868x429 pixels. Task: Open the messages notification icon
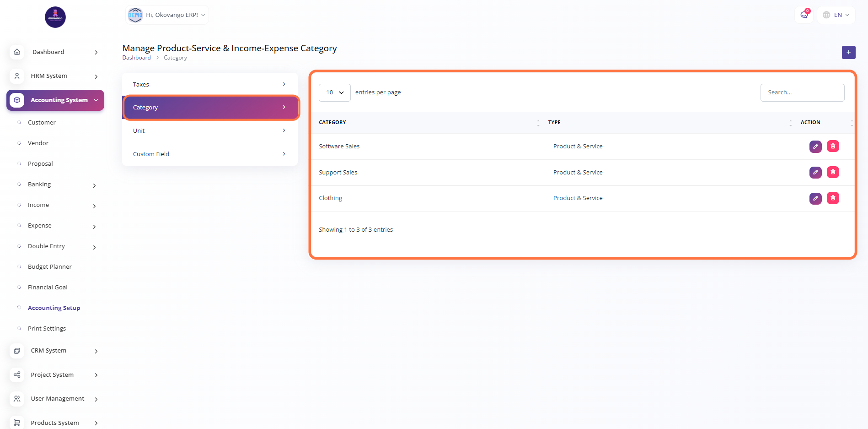click(x=804, y=15)
